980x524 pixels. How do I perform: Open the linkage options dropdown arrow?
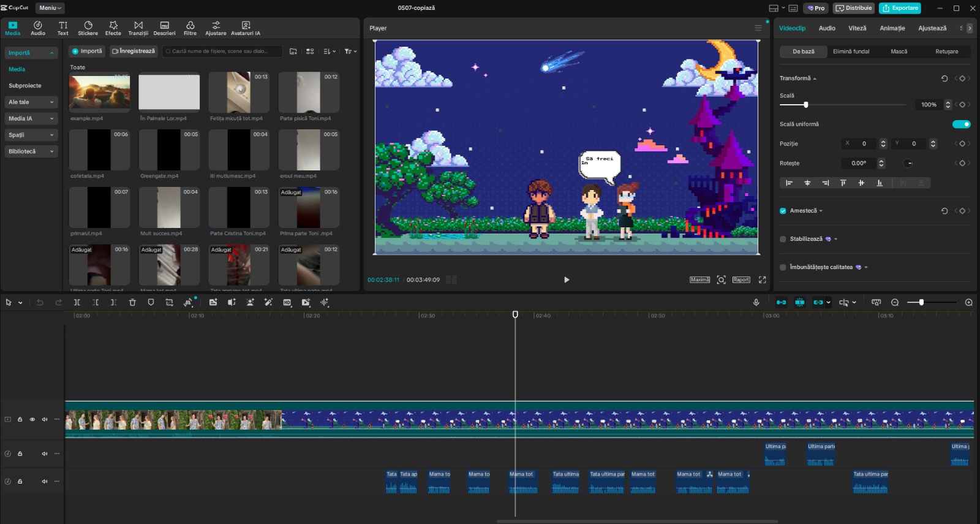click(829, 302)
